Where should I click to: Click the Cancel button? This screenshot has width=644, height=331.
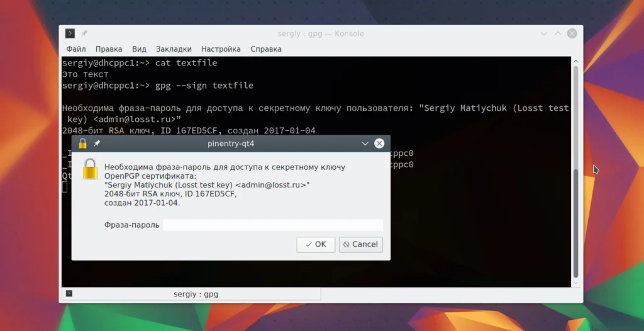(x=361, y=244)
